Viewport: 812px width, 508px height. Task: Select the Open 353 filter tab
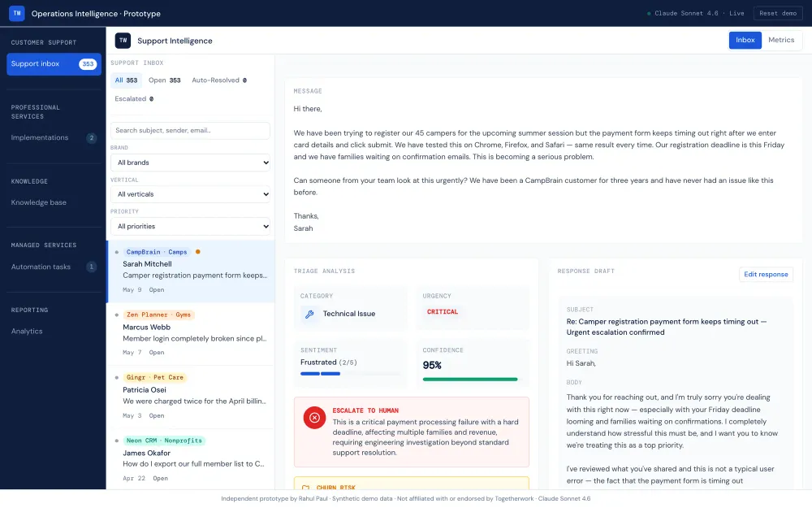tap(165, 80)
